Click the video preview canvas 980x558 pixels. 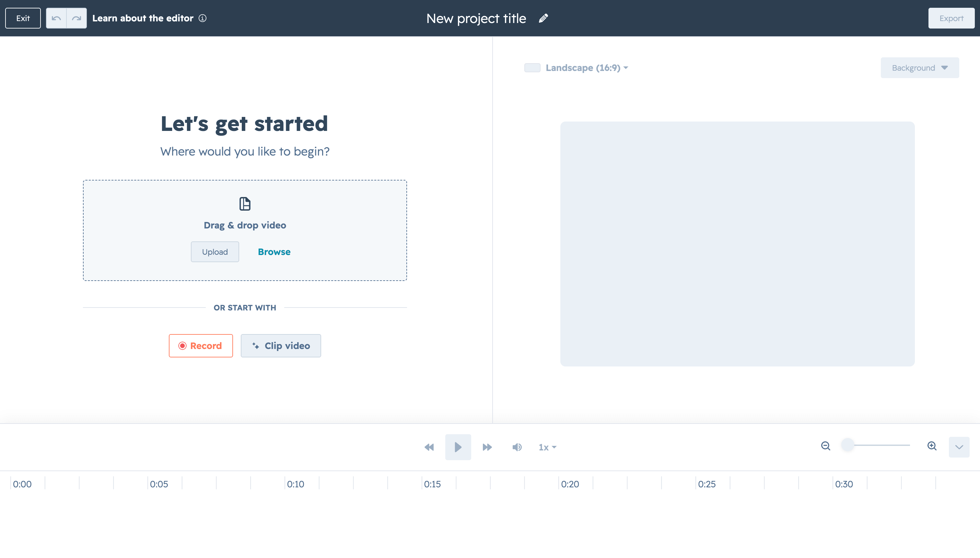click(x=737, y=244)
